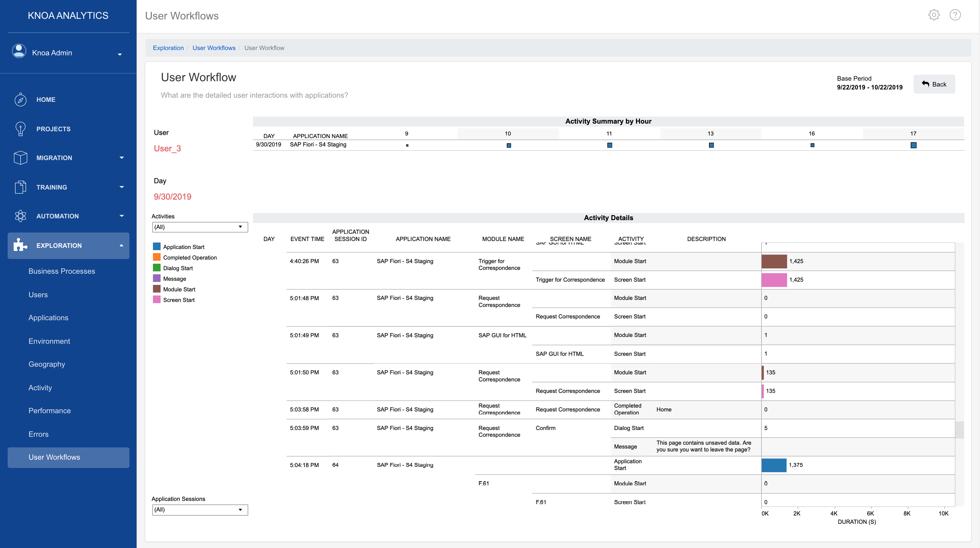Viewport: 980px width, 548px height.
Task: Click the Automation atom icon
Action: pos(21,216)
